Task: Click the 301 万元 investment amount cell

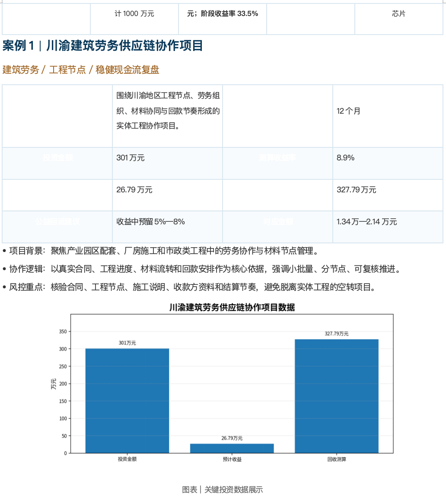Action: click(x=167, y=164)
